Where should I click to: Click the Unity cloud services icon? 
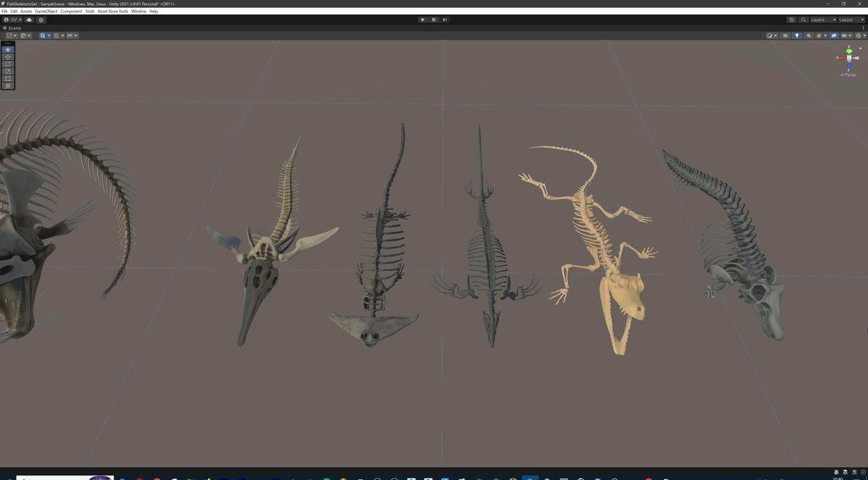tap(29, 20)
